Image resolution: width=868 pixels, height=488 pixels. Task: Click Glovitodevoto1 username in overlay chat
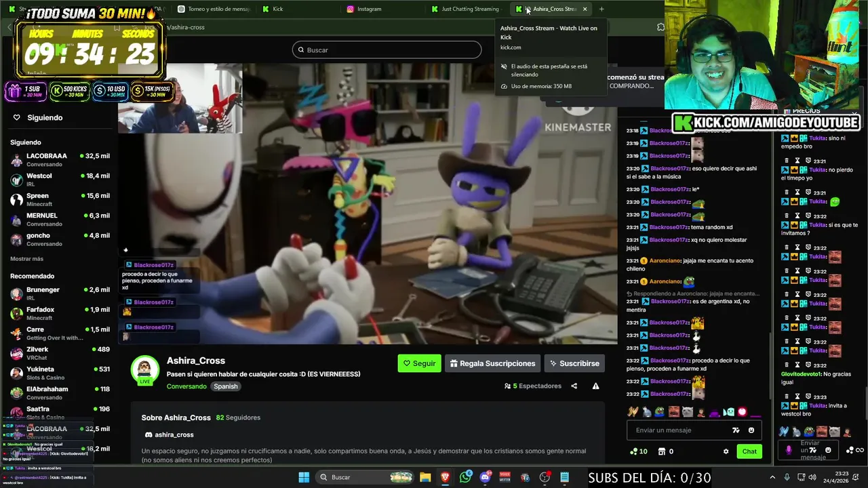click(802, 373)
